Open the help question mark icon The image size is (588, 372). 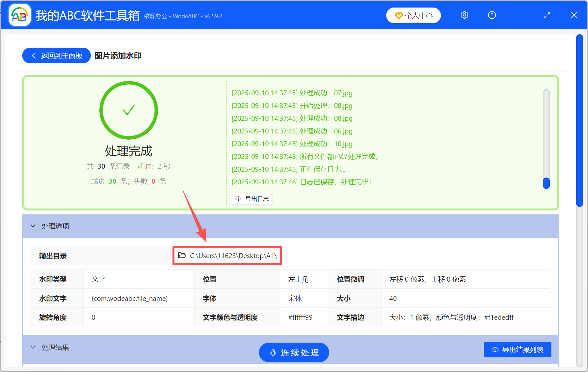[492, 15]
